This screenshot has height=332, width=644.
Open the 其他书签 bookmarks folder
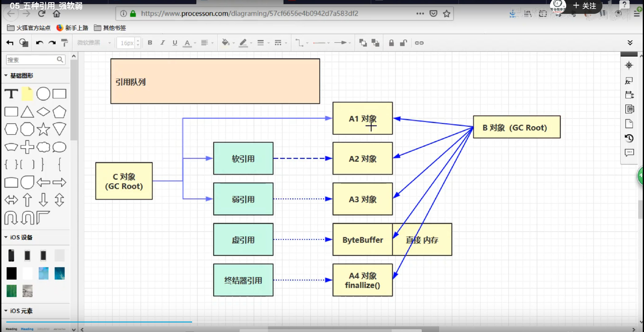[x=110, y=28]
